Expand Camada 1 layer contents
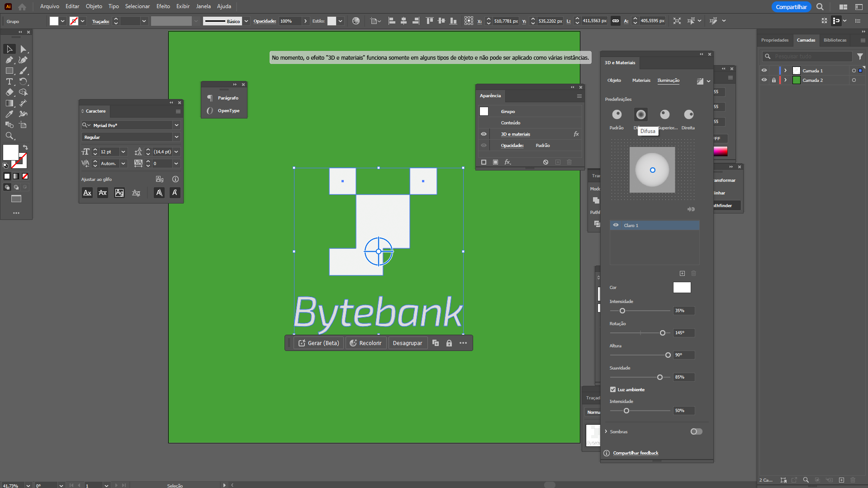The width and height of the screenshot is (868, 488). coord(786,71)
